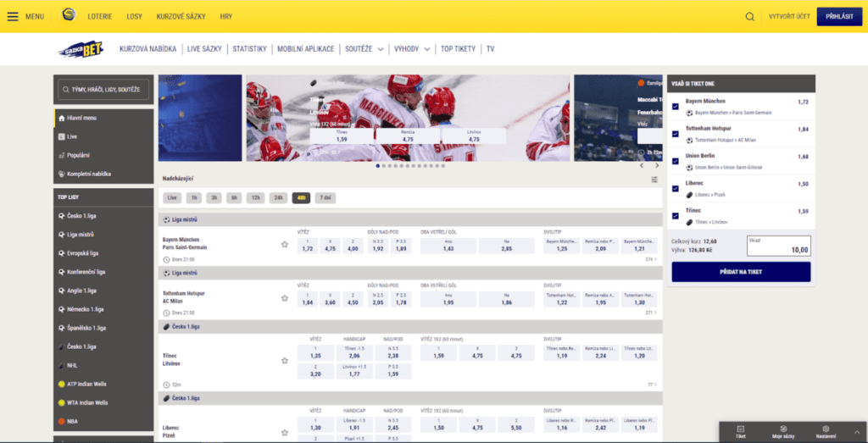868x443 pixels.
Task: Open LOSY in top menu
Action: pyautogui.click(x=134, y=17)
